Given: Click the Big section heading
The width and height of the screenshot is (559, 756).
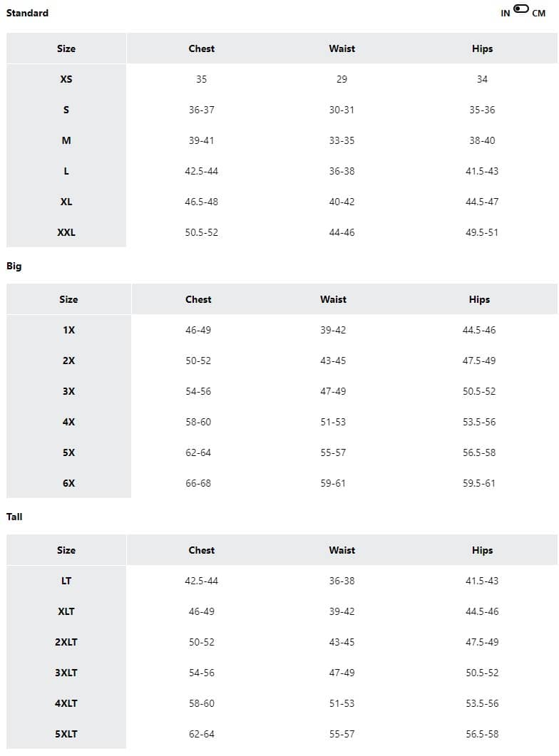Looking at the screenshot, I should [x=14, y=266].
